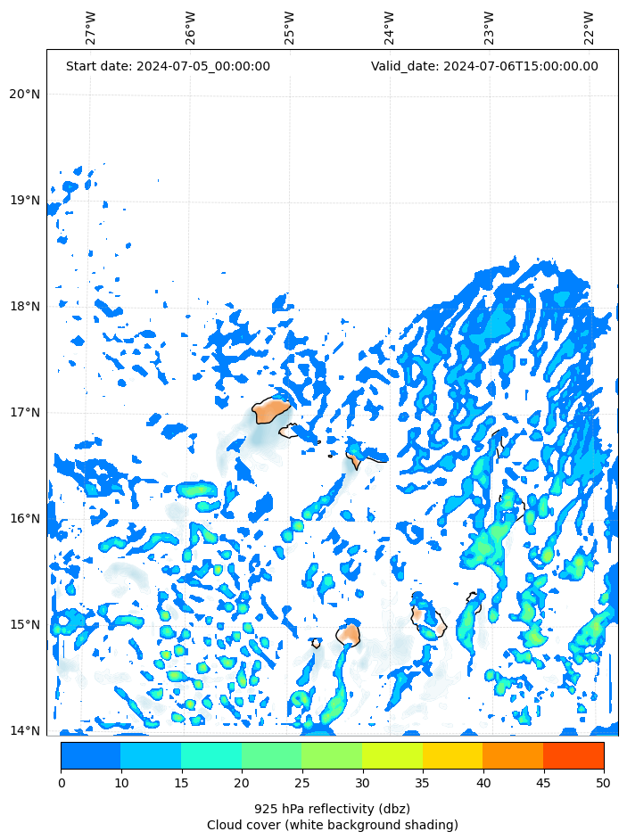Click the small outlined island near 14.8°N 24.7°W
Image resolution: width=627 pixels, height=840 pixels.
pos(317,644)
